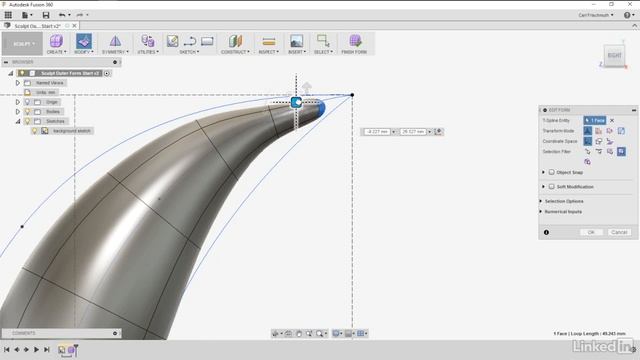Open the user account dropdown
Viewport: 640px width, 360px height.
pos(596,15)
